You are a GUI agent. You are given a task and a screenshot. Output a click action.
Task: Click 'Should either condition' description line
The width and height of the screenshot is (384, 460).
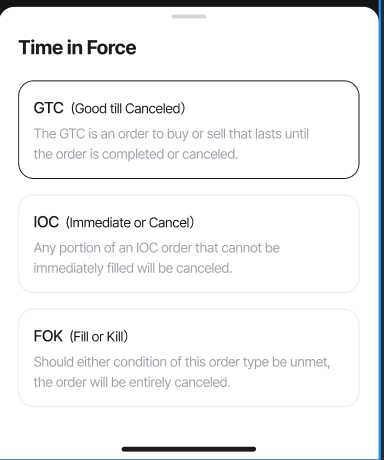(182, 362)
